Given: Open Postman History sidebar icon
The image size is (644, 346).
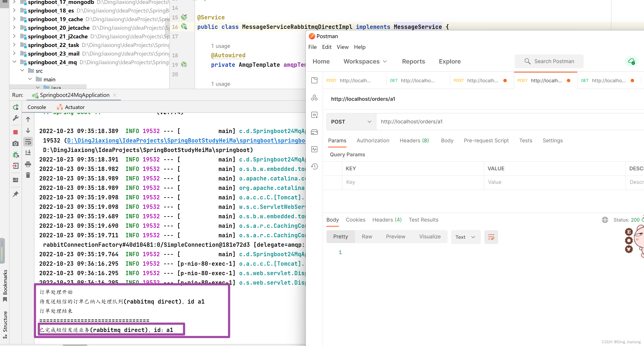Looking at the screenshot, I should (x=314, y=166).
